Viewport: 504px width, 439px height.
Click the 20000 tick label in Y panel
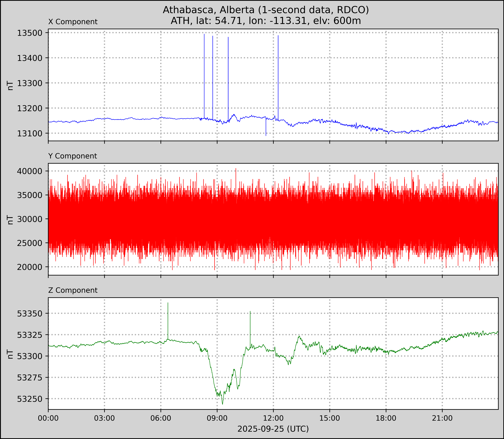[x=29, y=267]
